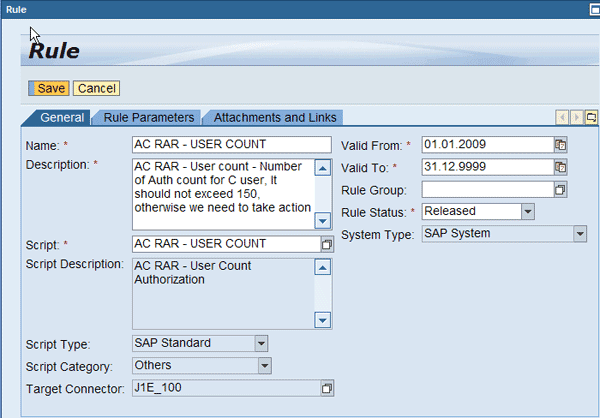
Task: Expand the Rule Status dropdown
Action: click(x=528, y=211)
